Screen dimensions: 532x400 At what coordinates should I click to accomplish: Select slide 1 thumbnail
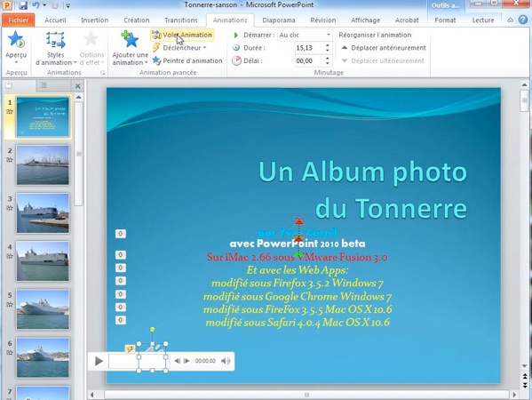click(x=43, y=116)
